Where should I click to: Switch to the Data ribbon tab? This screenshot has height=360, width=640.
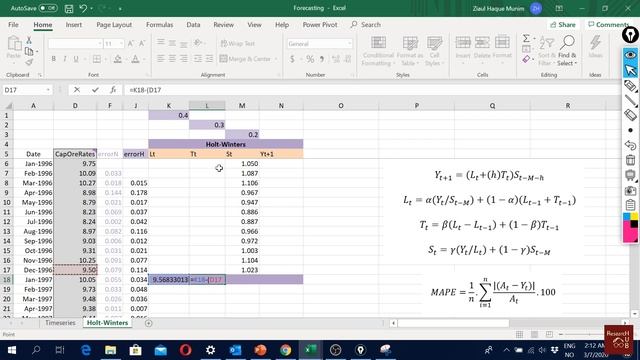tap(193, 24)
